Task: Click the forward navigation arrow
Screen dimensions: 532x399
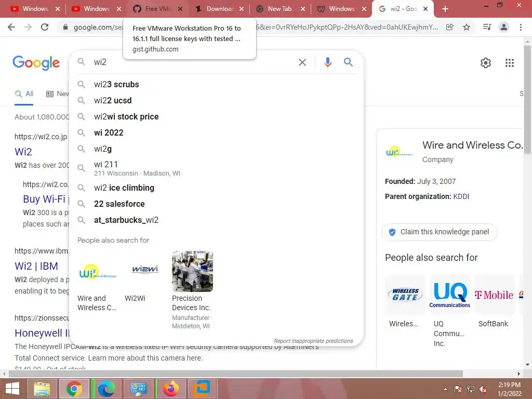Action: click(28, 27)
